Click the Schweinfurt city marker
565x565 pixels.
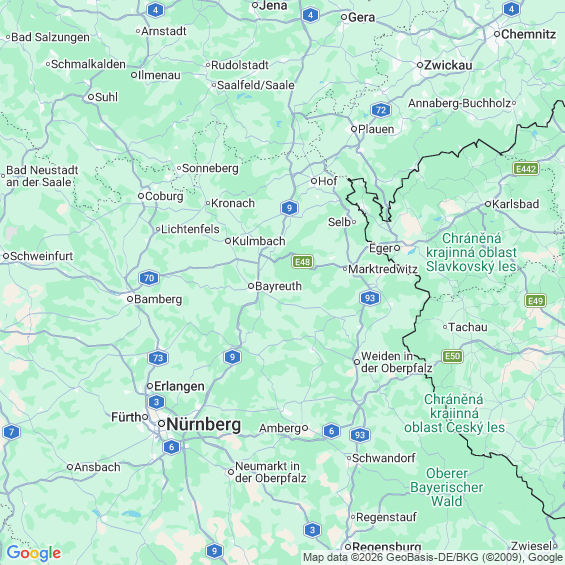6,256
